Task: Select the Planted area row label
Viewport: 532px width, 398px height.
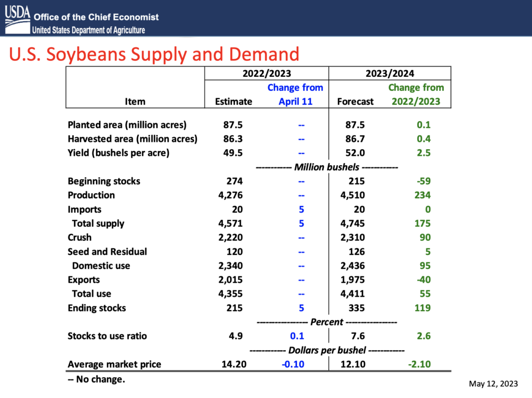Action: 126,125
